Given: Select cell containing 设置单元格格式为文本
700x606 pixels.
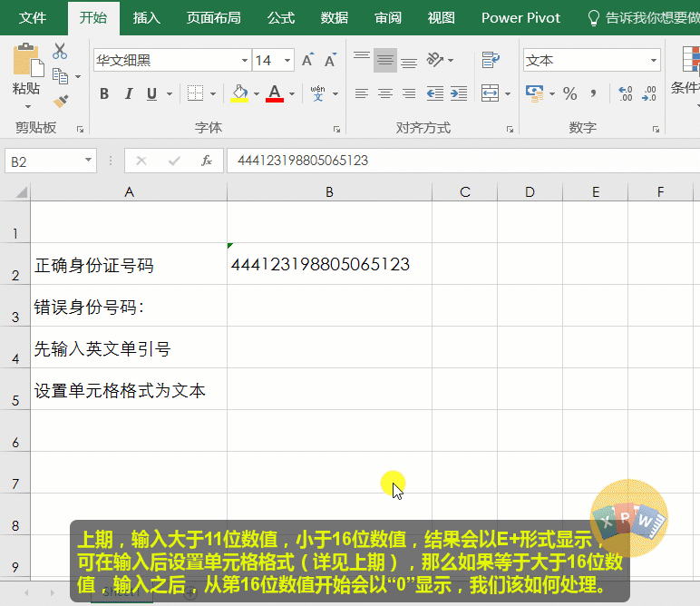Looking at the screenshot, I should tap(129, 389).
